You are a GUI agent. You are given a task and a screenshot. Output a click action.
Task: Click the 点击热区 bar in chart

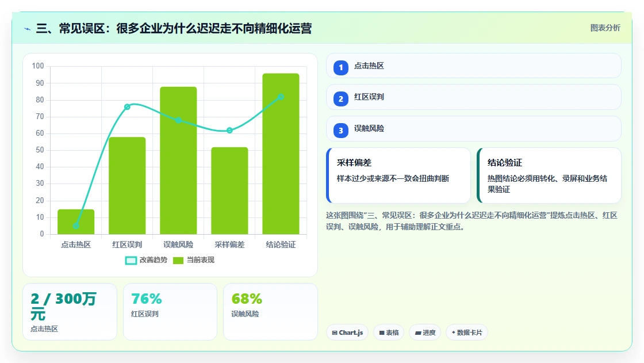coord(76,222)
